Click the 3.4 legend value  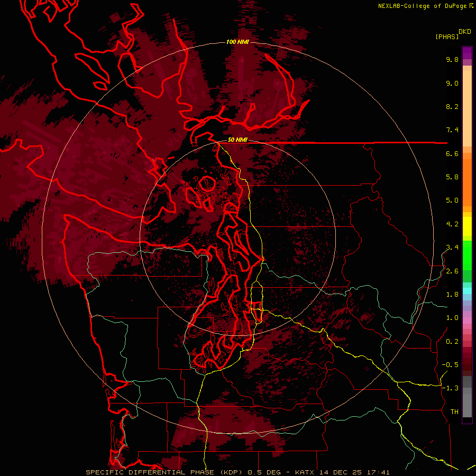(x=452, y=248)
